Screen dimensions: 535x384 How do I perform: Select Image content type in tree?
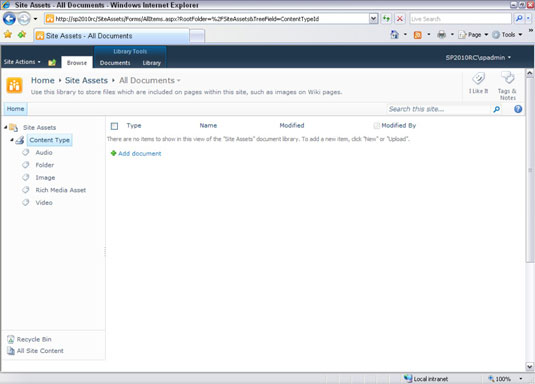[45, 177]
